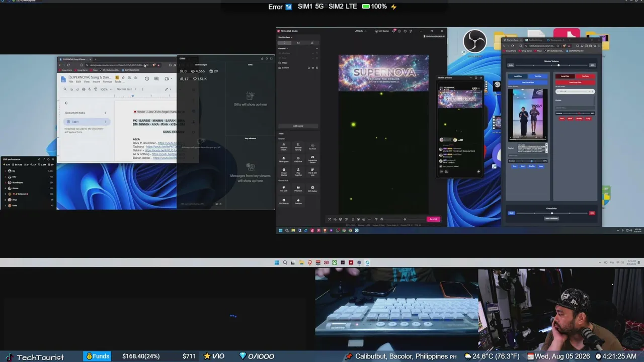644x362 pixels.
Task: Open the Normal text style dropdown
Action: point(125,89)
